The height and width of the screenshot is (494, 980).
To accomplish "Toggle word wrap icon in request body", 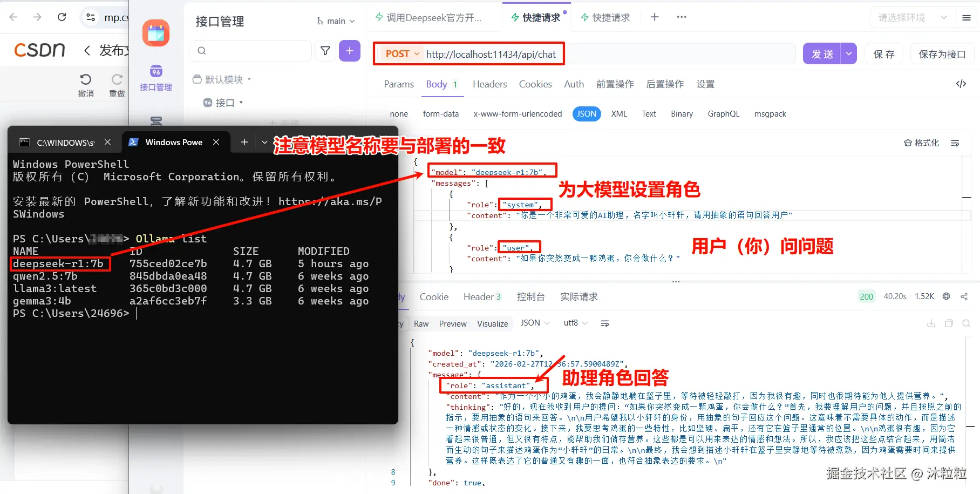I will point(955,143).
